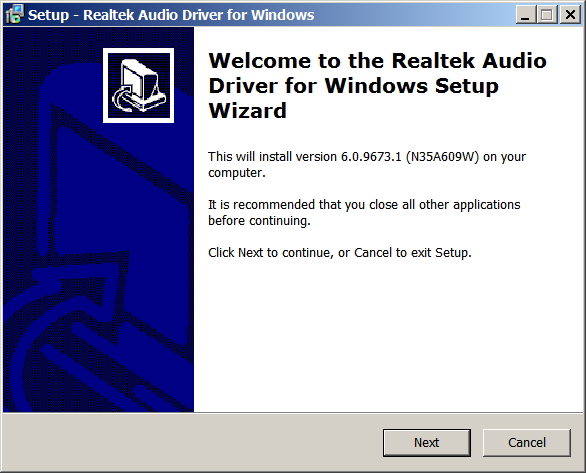
Task: Click the word 'Wizard' in the heading
Action: pos(248,111)
